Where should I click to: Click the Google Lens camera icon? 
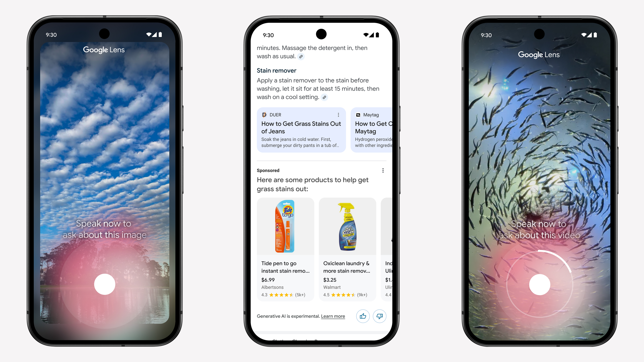click(104, 284)
